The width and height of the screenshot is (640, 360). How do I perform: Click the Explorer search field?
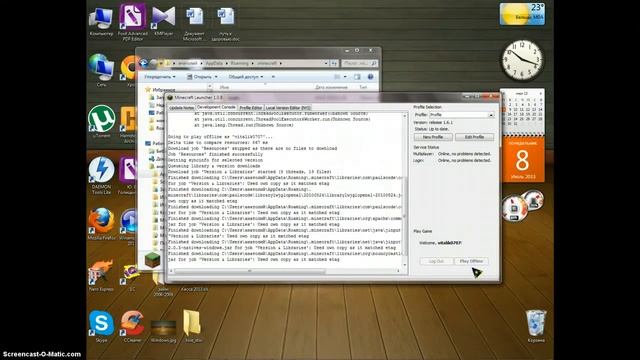(359, 63)
